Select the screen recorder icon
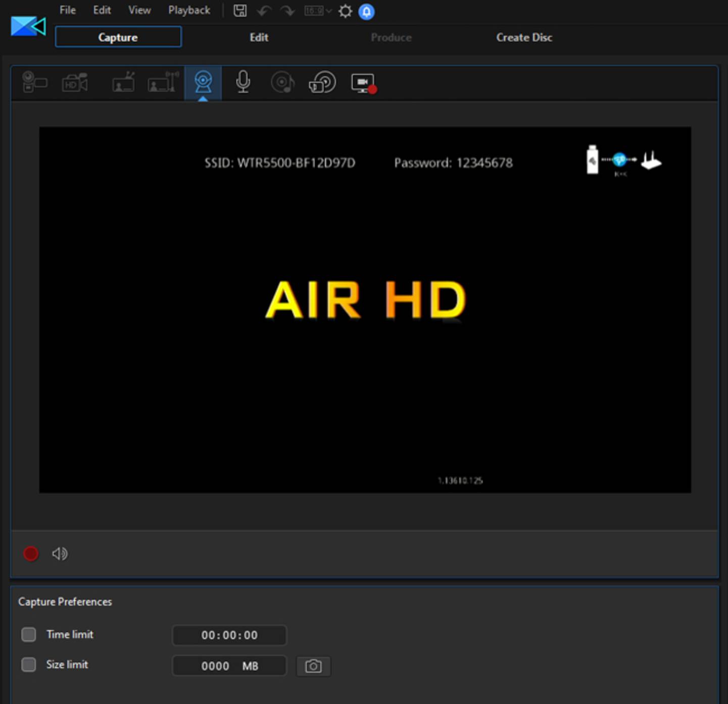Image resolution: width=728 pixels, height=704 pixels. point(364,83)
